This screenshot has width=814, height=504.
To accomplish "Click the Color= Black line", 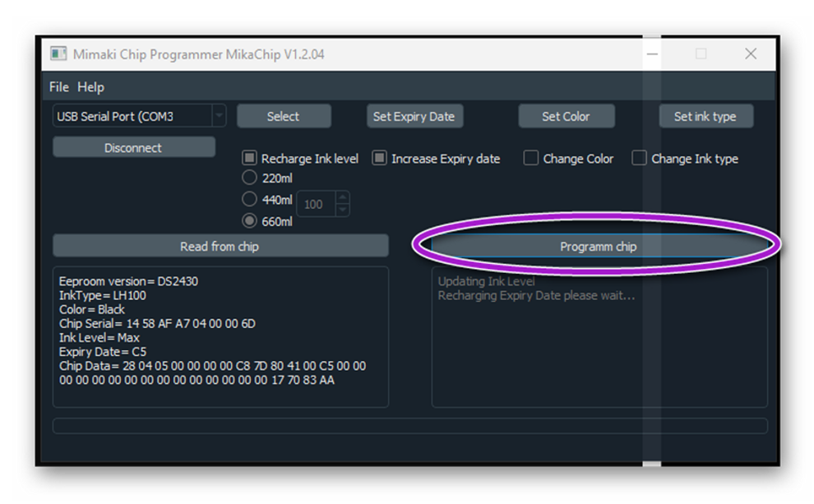I will [x=92, y=309].
